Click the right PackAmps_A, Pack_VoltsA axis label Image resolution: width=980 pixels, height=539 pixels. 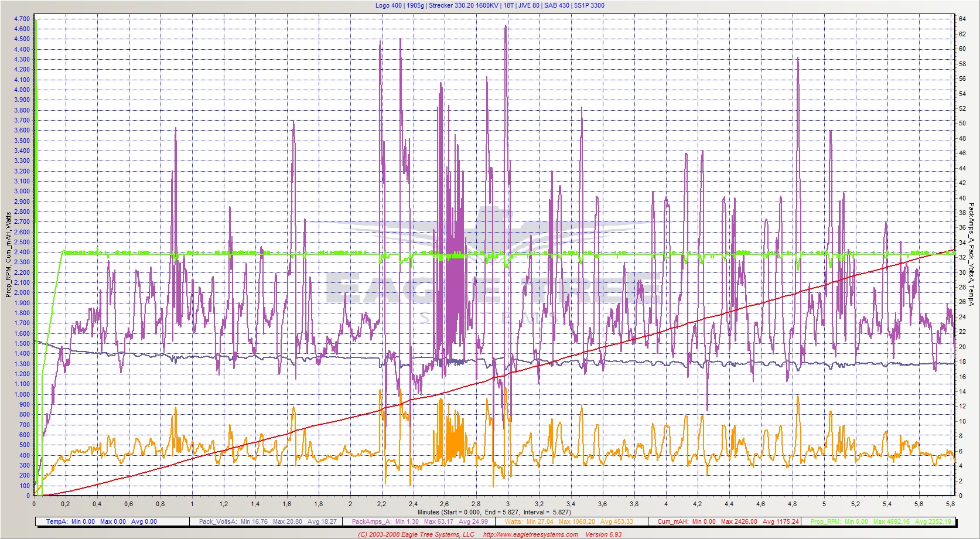(x=971, y=254)
